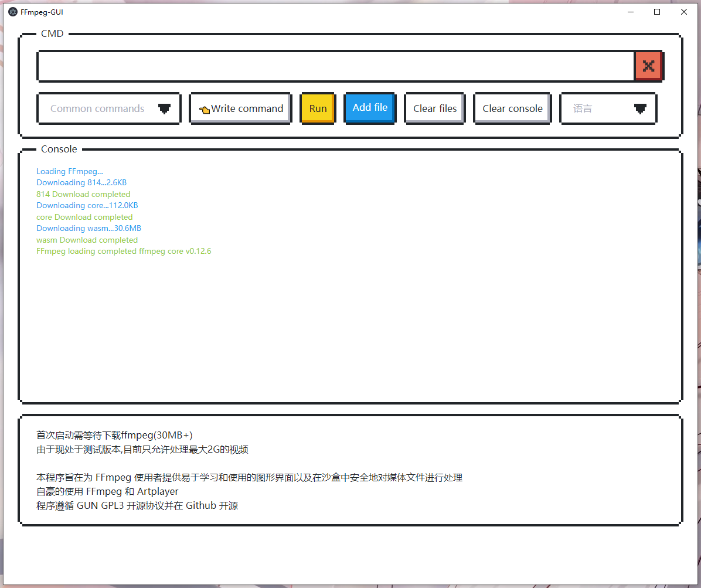Click the note about 最大2G的视频 limit
Image resolution: width=701 pixels, height=588 pixels.
(142, 450)
